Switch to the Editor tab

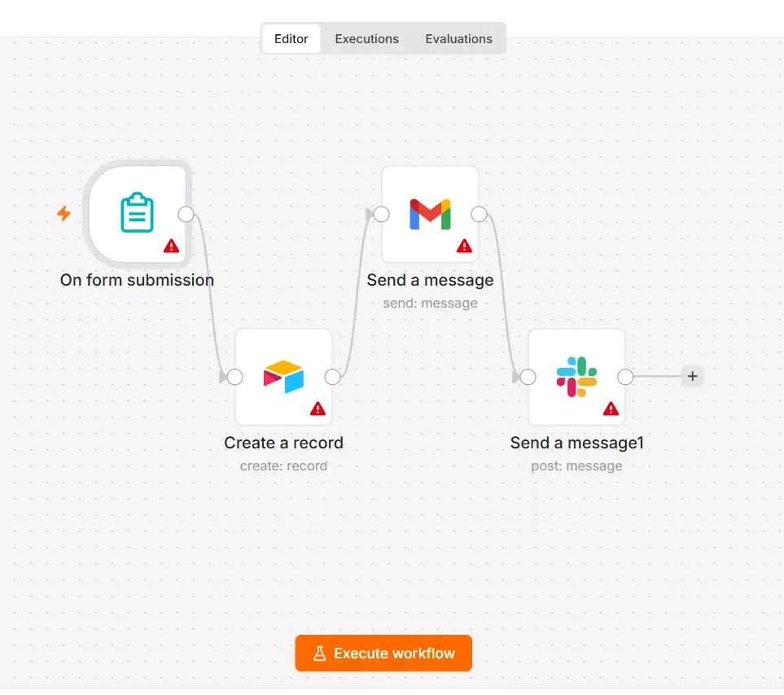291,38
